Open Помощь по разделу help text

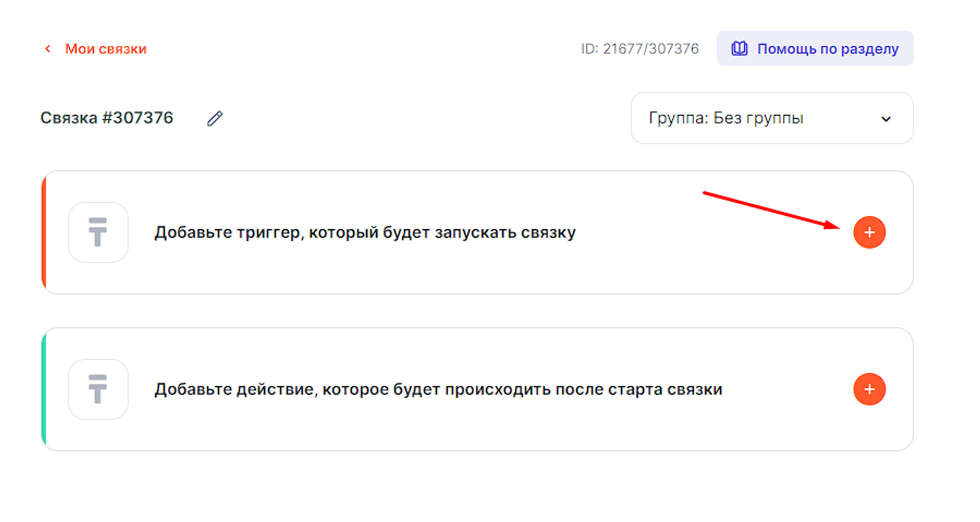(827, 49)
